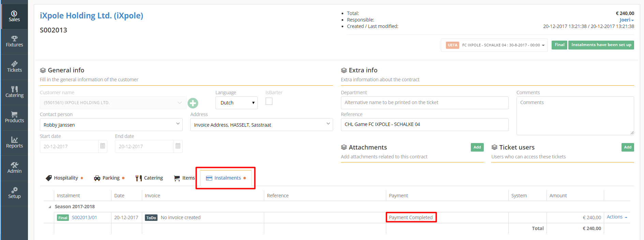The image size is (644, 240).
Task: Switch to the Catering tab
Action: tap(149, 178)
